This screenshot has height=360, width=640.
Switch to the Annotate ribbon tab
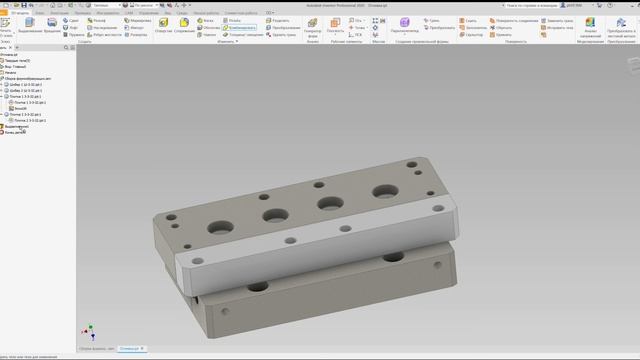click(x=60, y=13)
